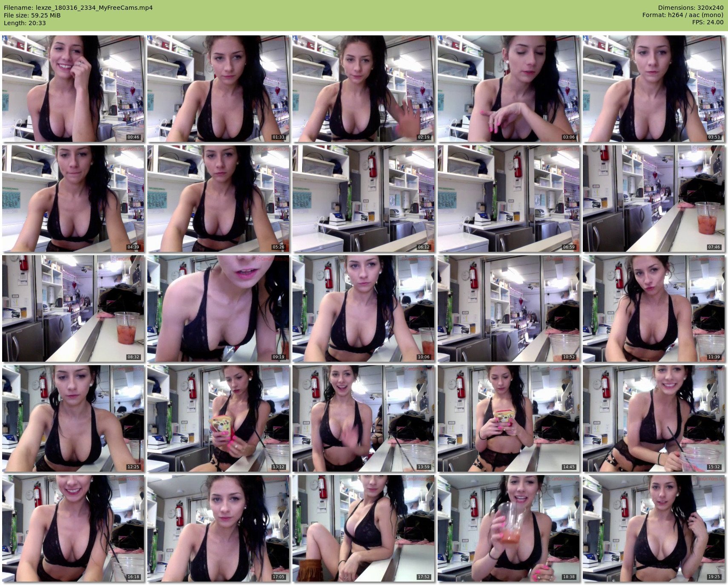Image resolution: width=728 pixels, height=585 pixels.
Task: Choose the thumbnail marked 13:59
Action: [x=363, y=418]
